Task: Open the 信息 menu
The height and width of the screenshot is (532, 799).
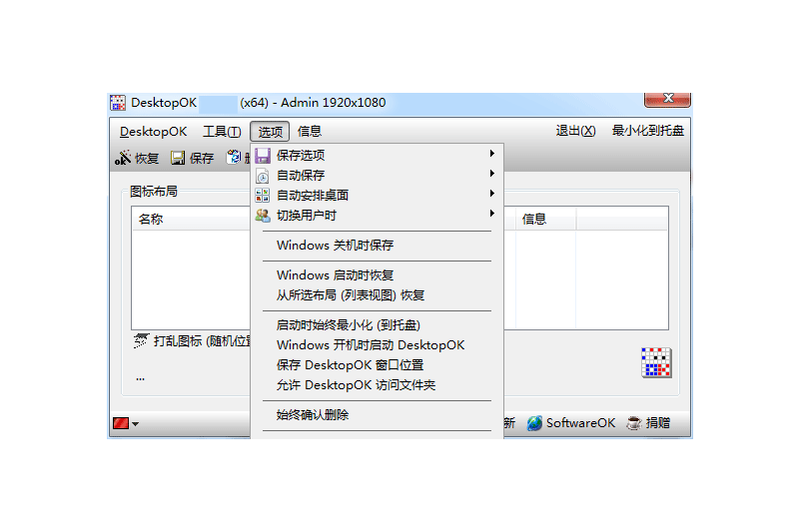Action: point(310,132)
